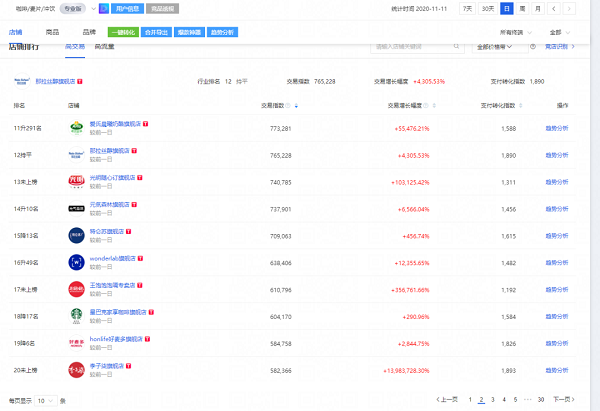The height and width of the screenshot is (411, 600).
Task: Click the Tmall badge next to wonderlab旗舰店
Action: click(x=140, y=258)
